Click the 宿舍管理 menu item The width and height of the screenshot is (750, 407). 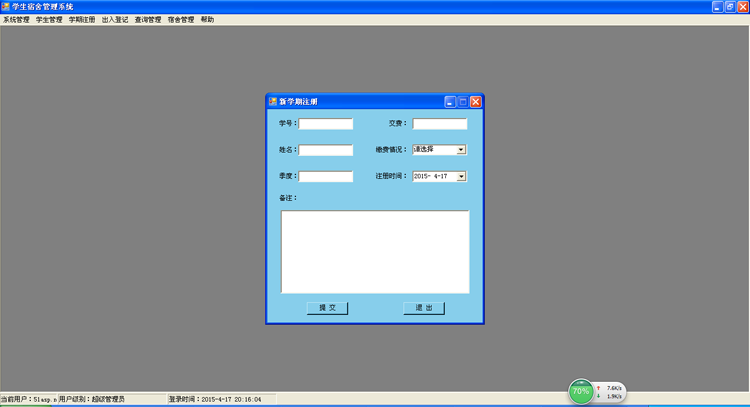[181, 20]
